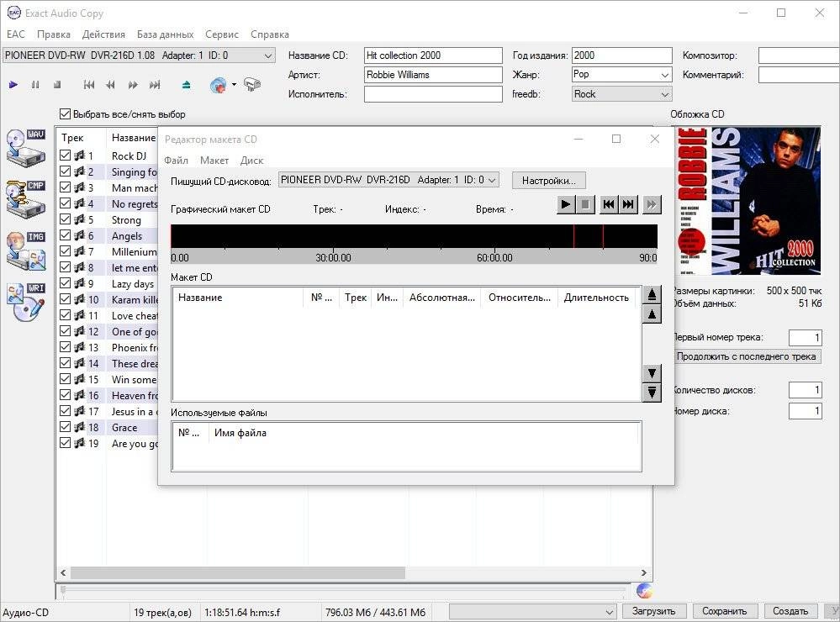This screenshot has height=622, width=840.
Task: Click the WRI write CD icon
Action: pyautogui.click(x=26, y=302)
